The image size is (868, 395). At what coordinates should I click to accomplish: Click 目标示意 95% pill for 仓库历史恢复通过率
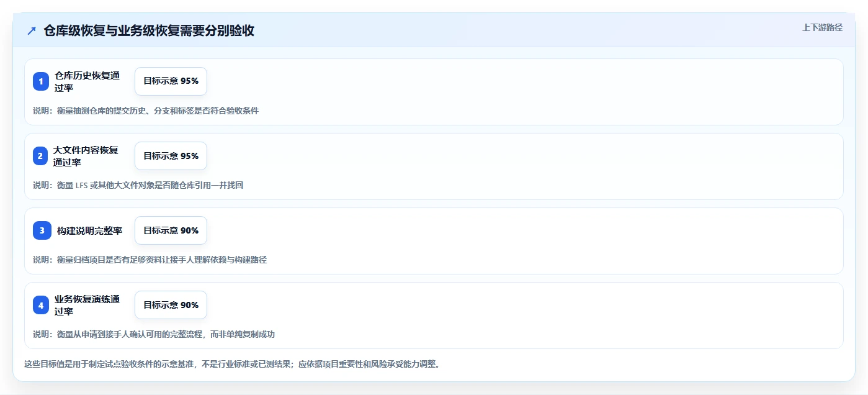coord(171,81)
